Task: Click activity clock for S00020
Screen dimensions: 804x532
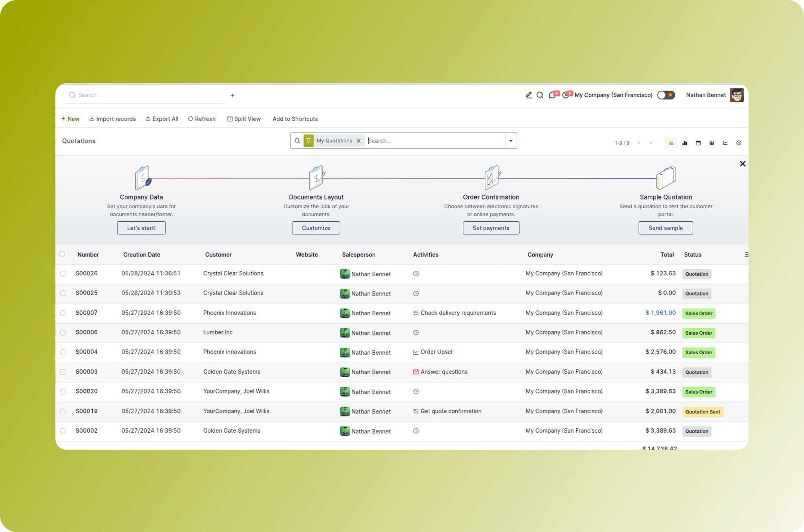Action: point(416,392)
